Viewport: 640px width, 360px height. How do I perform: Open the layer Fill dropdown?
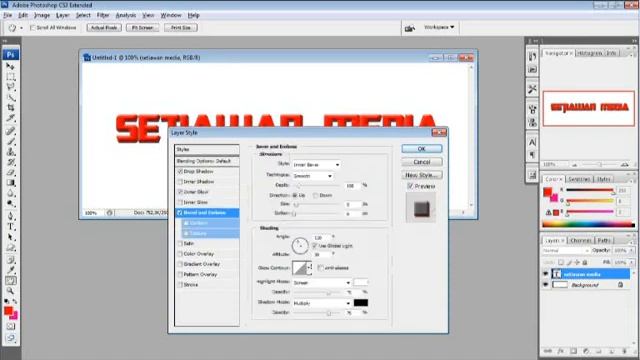tap(632, 262)
